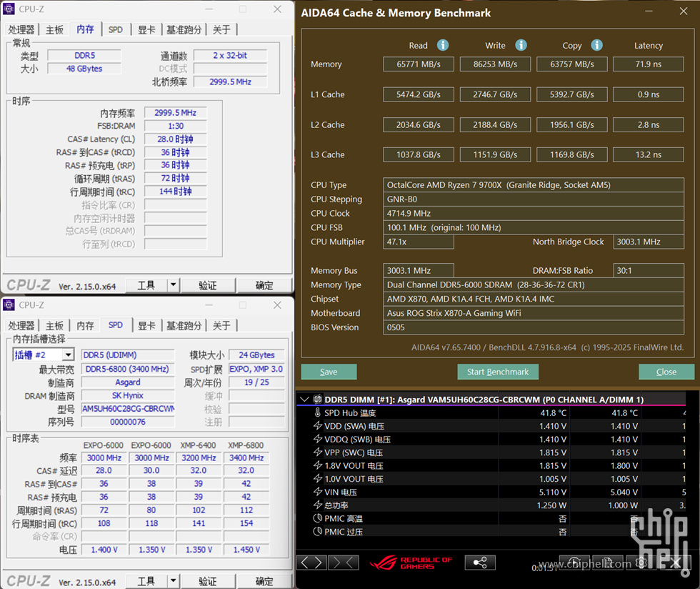
Task: Click 验证 button in SPD CPU-Z window
Action: click(x=208, y=581)
